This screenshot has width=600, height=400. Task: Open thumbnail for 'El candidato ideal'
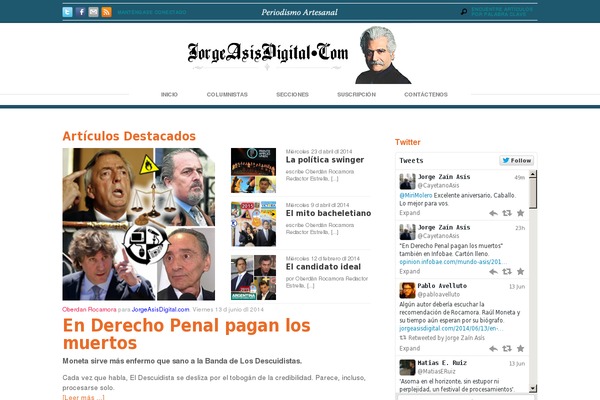coord(253,278)
